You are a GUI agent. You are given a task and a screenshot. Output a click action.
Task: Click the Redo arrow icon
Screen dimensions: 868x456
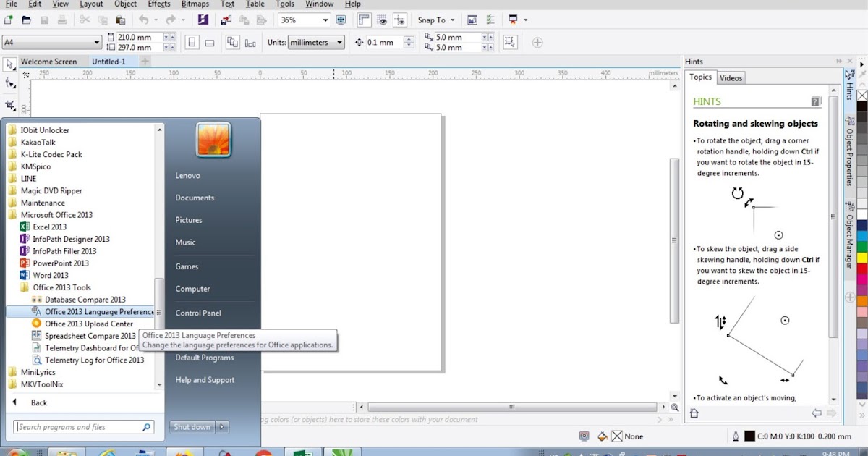171,20
